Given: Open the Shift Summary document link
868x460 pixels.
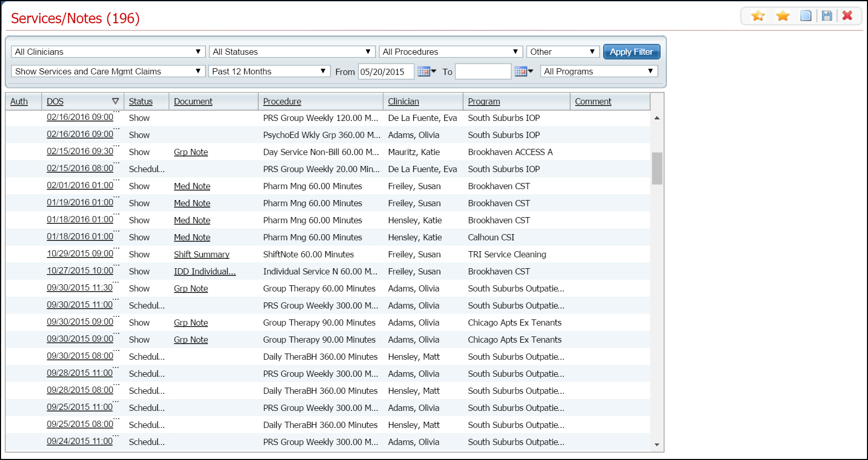Looking at the screenshot, I should coord(201,254).
